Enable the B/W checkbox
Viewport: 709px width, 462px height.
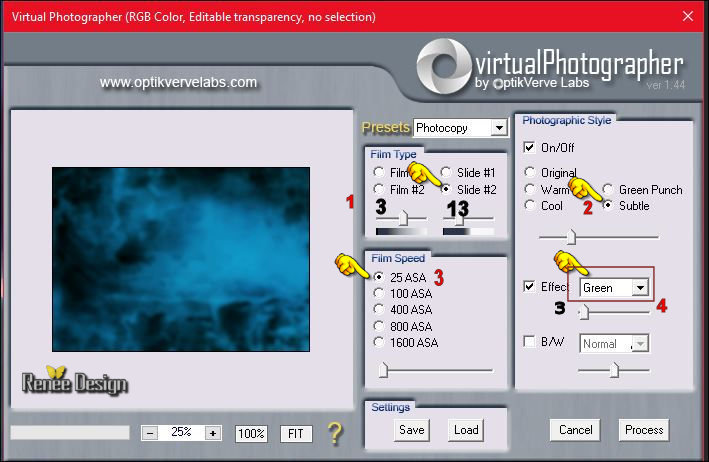529,341
